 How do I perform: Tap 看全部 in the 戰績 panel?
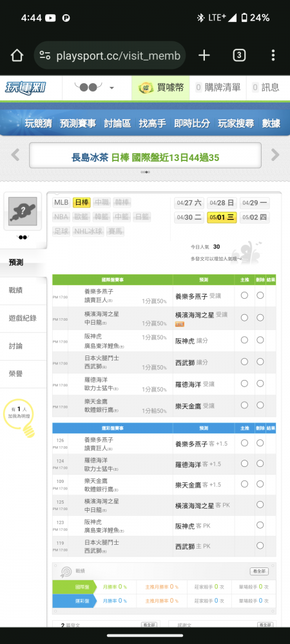pos(259,572)
